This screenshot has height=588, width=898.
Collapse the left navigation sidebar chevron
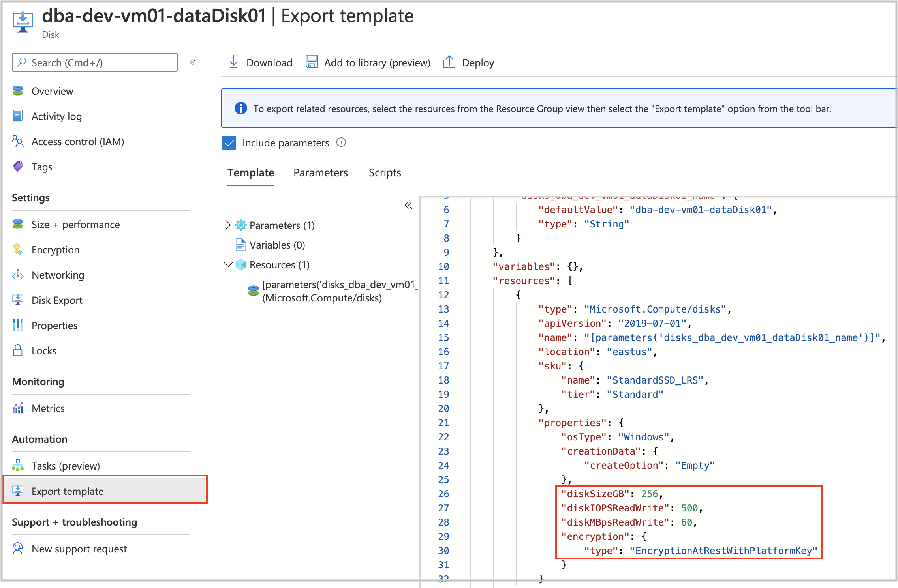193,62
